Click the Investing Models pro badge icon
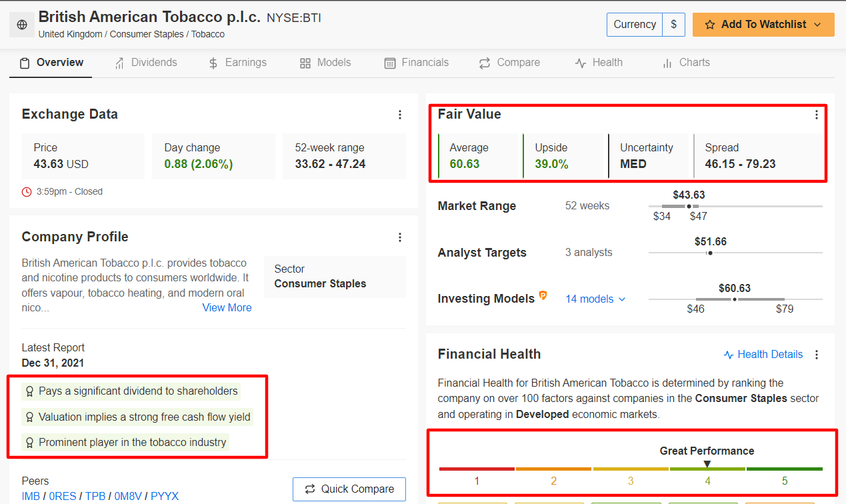The width and height of the screenshot is (846, 504). pos(543,295)
